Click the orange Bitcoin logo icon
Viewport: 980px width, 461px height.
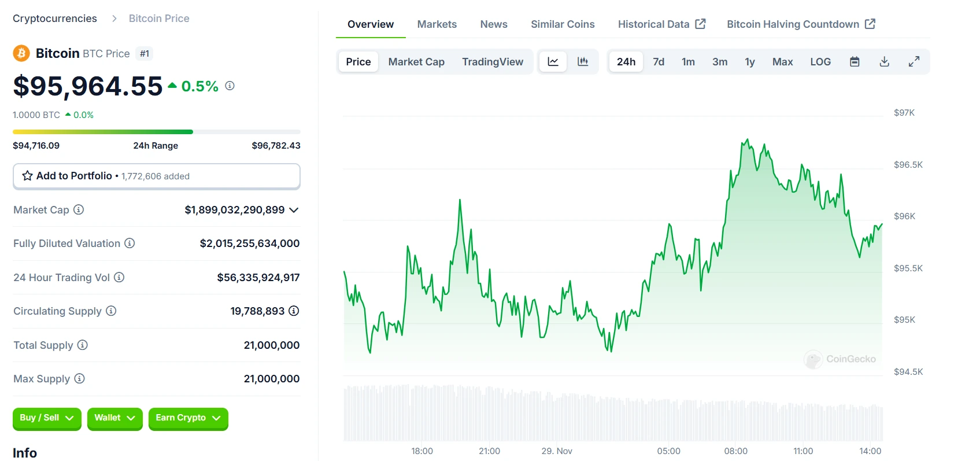click(21, 53)
